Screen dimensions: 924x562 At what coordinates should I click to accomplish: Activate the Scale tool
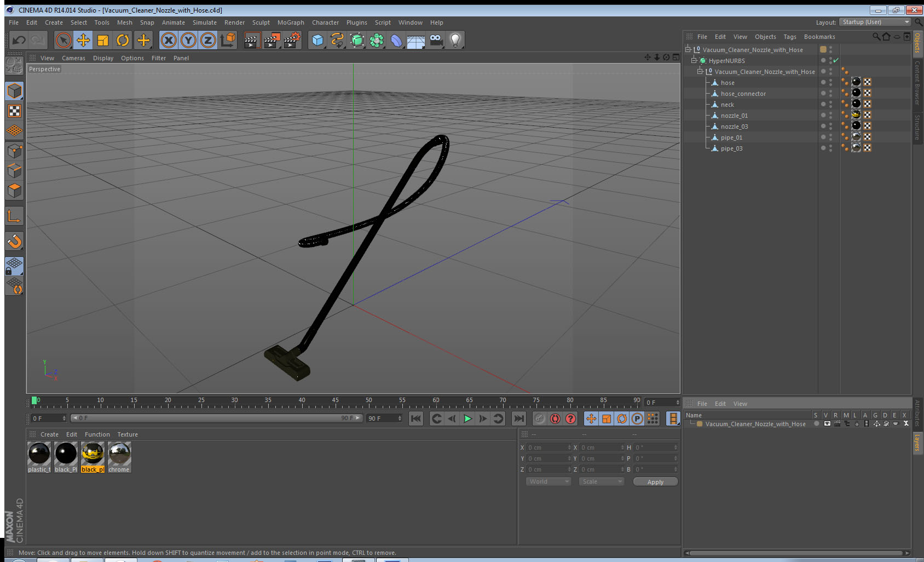point(103,40)
